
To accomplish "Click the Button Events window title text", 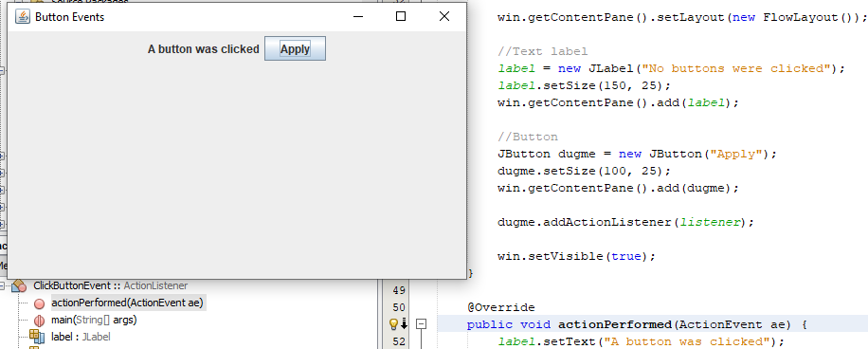I will (x=70, y=17).
